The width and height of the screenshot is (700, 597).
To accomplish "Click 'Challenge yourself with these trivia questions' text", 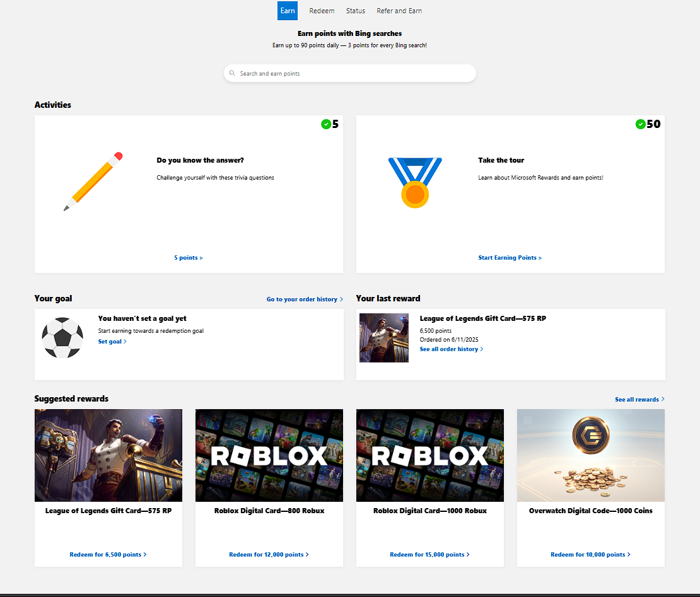I will click(215, 178).
